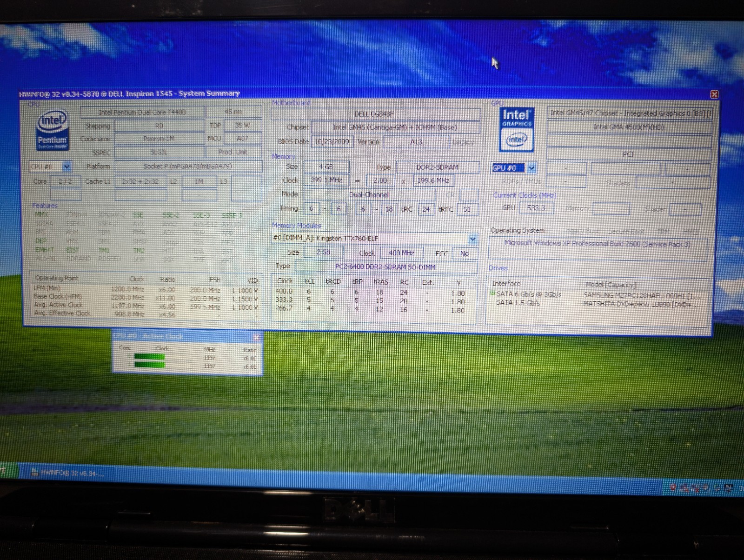The height and width of the screenshot is (560, 744).
Task: Click the 45 nm process field
Action: point(233,112)
